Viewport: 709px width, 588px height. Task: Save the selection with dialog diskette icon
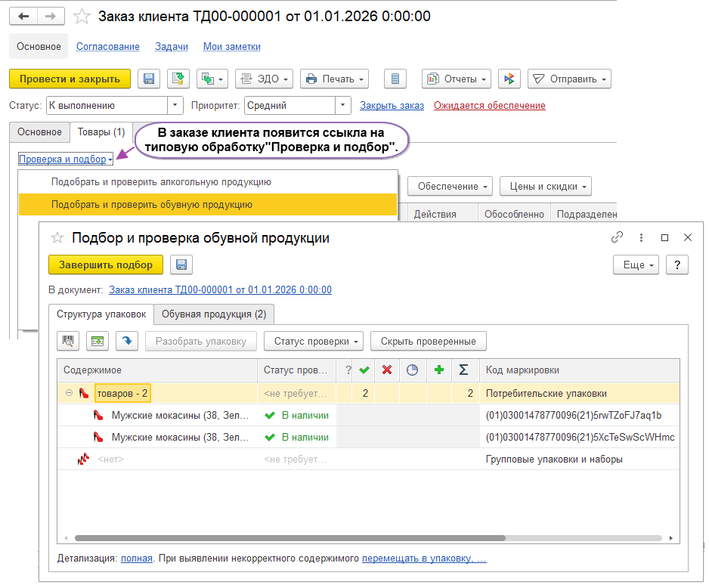click(181, 265)
